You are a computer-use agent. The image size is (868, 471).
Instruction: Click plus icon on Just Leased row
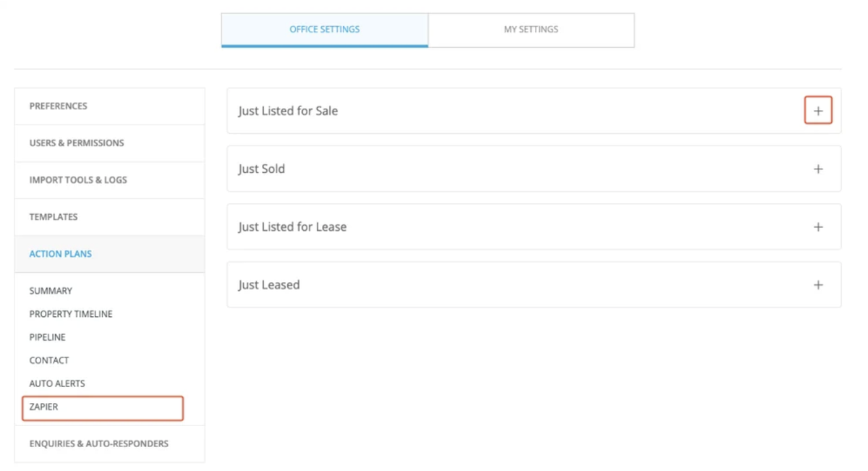coord(818,284)
